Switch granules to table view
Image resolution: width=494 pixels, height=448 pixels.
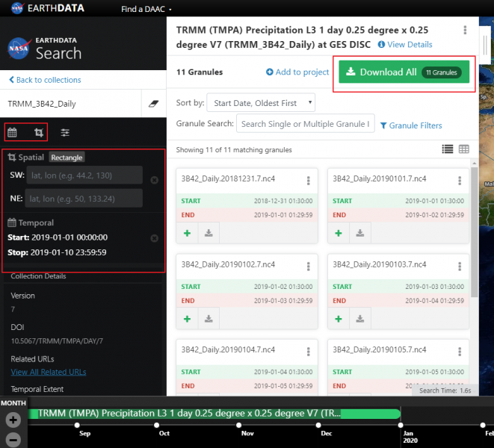pyautogui.click(x=464, y=149)
